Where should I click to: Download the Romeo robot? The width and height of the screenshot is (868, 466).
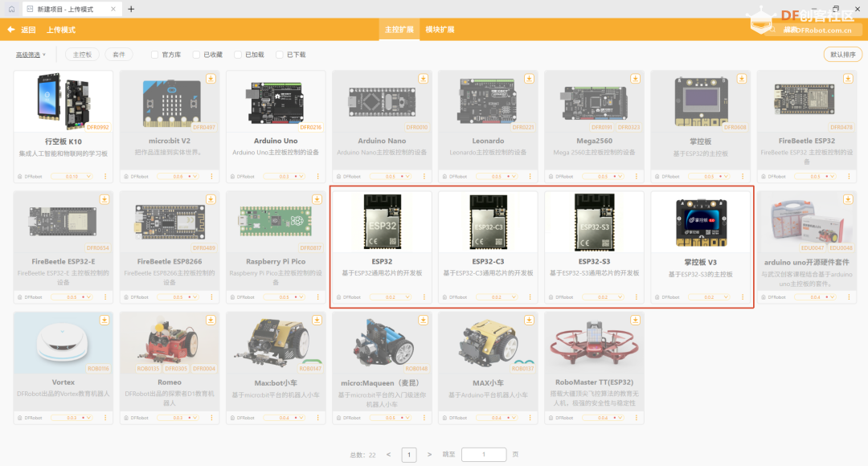point(211,320)
